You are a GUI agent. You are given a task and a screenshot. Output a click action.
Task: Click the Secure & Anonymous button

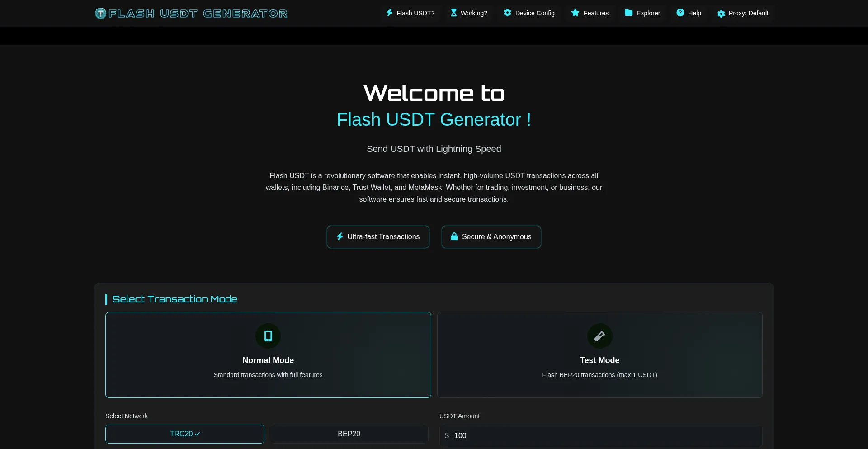coord(491,236)
